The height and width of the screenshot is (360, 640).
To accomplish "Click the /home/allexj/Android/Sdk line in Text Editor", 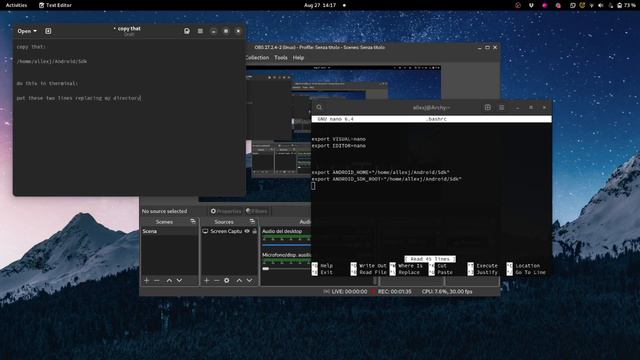I will [x=52, y=61].
